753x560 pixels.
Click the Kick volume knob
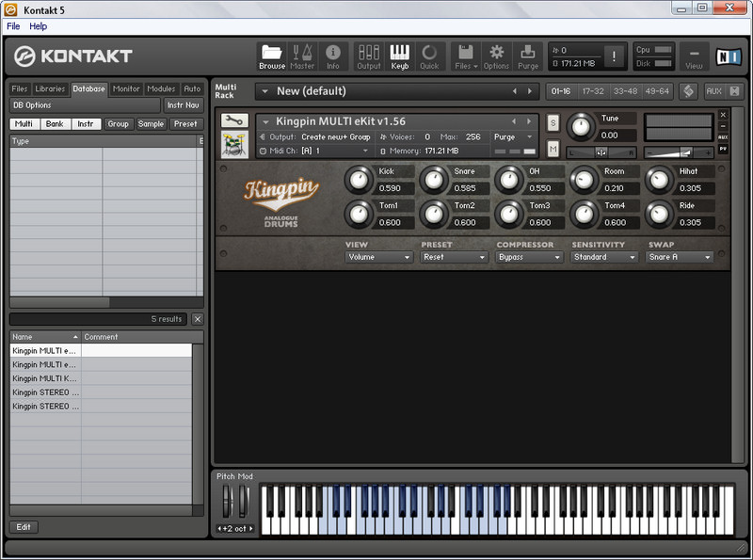[358, 180]
